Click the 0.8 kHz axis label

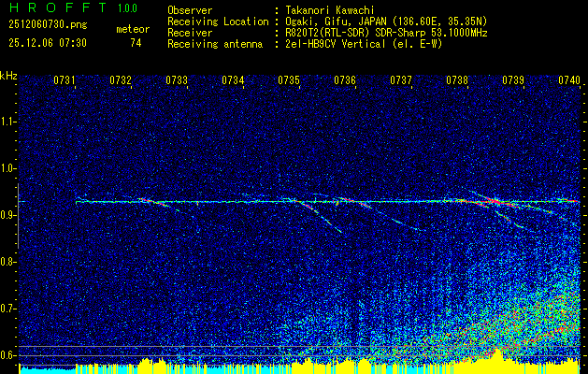click(7, 262)
